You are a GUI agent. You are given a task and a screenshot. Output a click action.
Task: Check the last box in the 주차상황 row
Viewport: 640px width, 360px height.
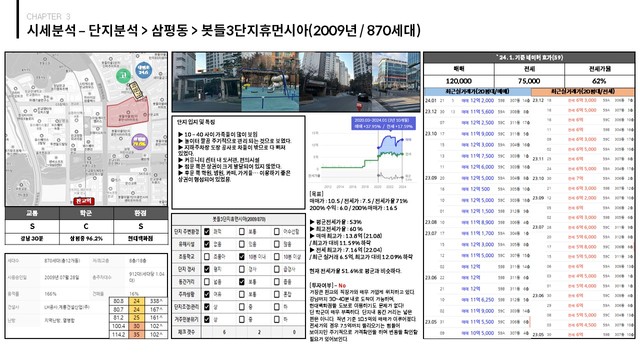(277, 294)
